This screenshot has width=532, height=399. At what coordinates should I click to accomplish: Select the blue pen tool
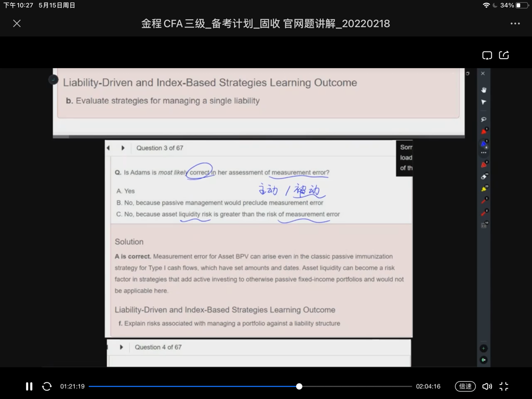(x=484, y=144)
